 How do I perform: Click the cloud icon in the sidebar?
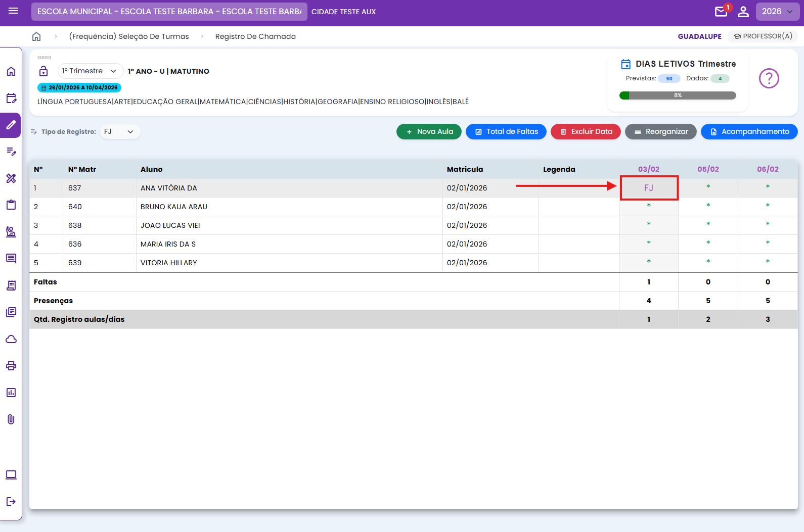tap(11, 339)
